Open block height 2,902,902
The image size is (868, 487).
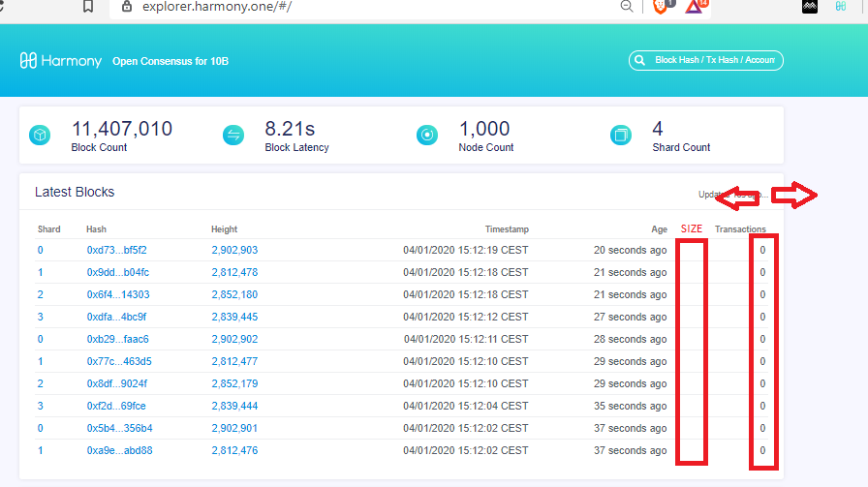[234, 339]
